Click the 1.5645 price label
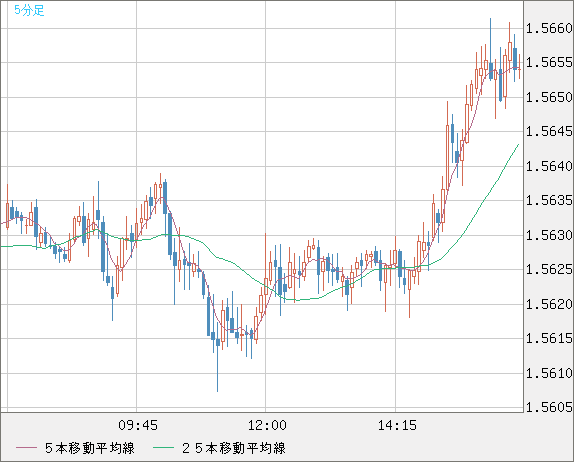574x462 pixels. [x=549, y=131]
